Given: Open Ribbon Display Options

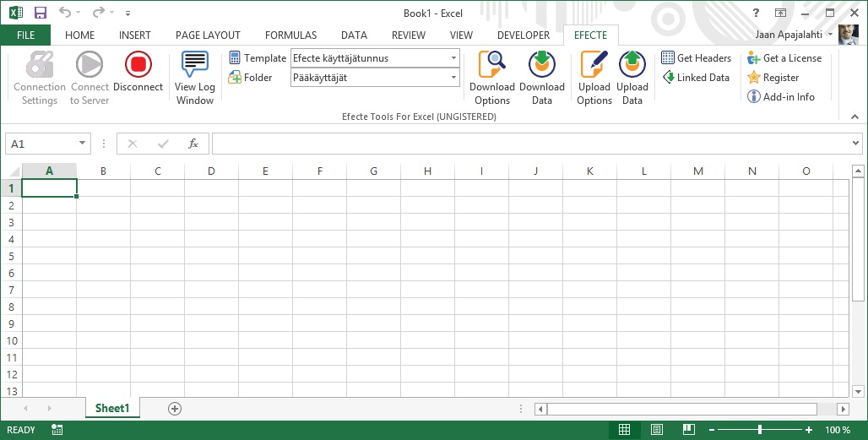Looking at the screenshot, I should (780, 13).
